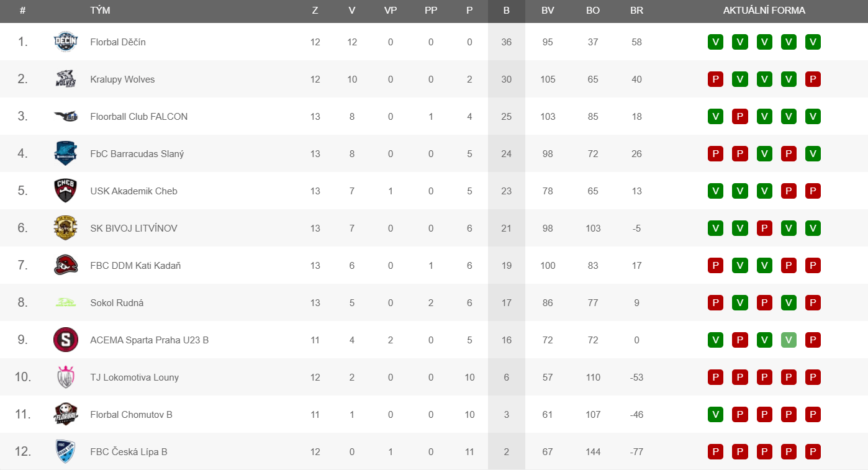Click the Kralupy Wolves logo
Image resolution: width=868 pixels, height=470 pixels.
[65, 79]
